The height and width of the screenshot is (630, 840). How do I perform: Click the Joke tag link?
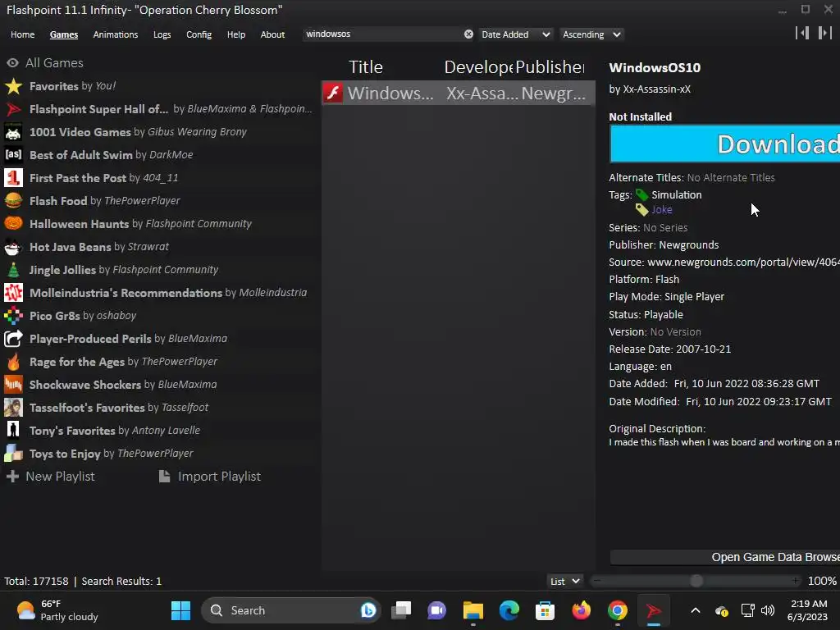(x=662, y=210)
